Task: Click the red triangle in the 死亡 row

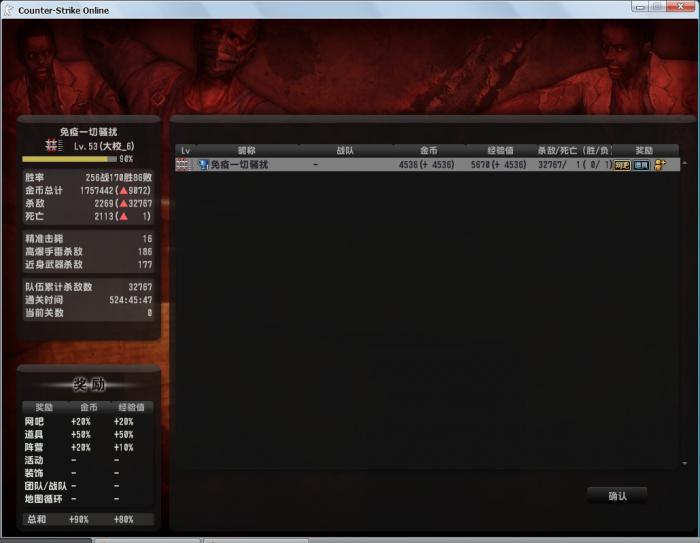Action: (x=124, y=216)
